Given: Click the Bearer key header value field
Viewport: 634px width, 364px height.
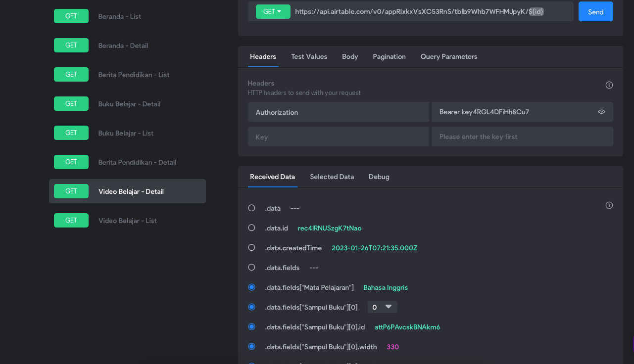Looking at the screenshot, I should tap(522, 112).
